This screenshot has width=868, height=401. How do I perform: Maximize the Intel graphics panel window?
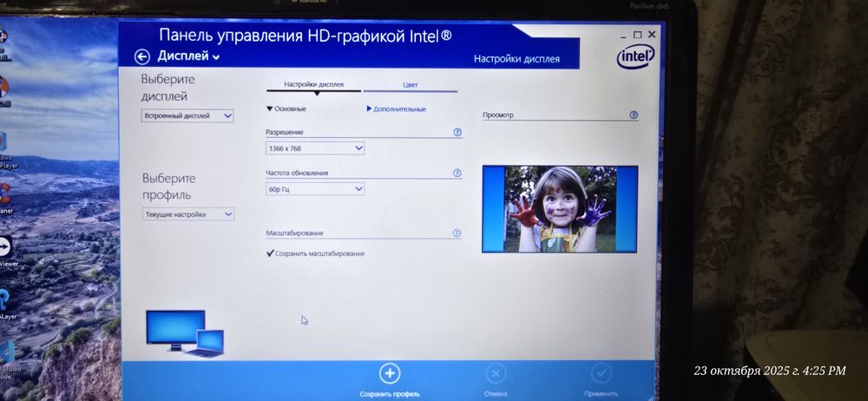[638, 35]
